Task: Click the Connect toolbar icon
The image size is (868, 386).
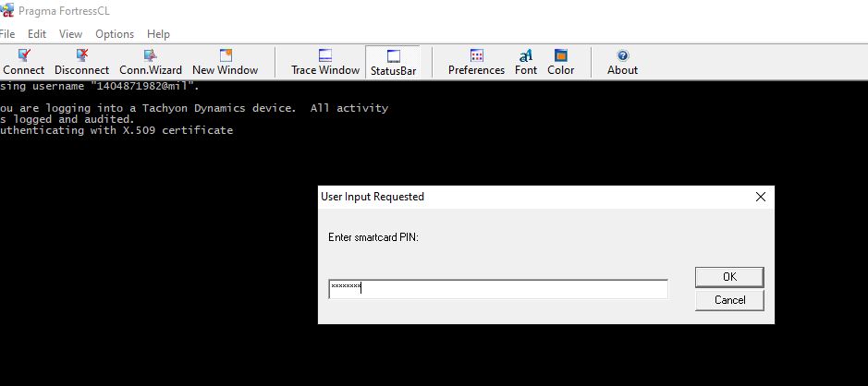Action: pos(24,62)
